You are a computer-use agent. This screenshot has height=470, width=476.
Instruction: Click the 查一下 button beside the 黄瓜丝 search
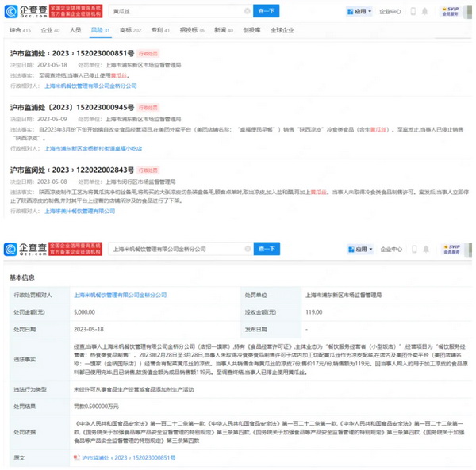click(x=267, y=11)
